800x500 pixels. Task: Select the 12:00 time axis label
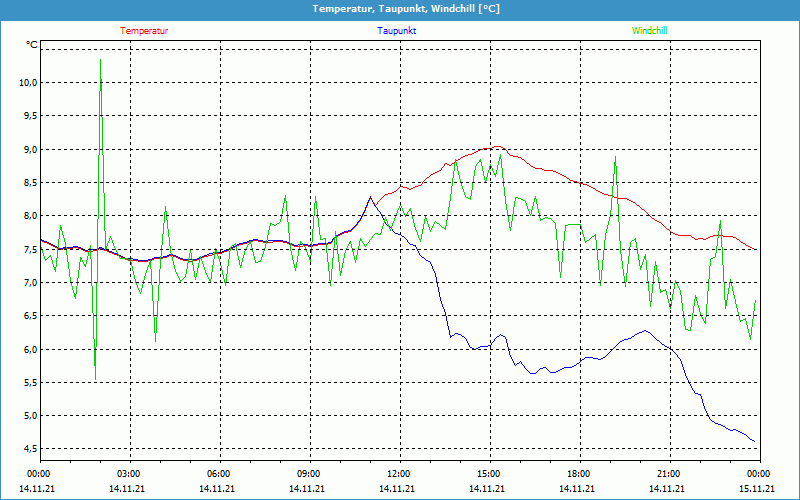pyautogui.click(x=398, y=474)
